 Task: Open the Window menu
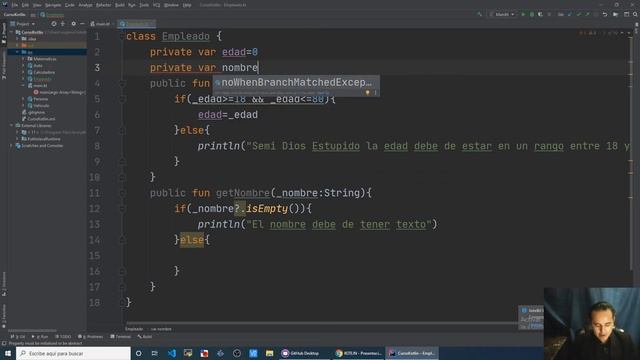pyautogui.click(x=171, y=5)
